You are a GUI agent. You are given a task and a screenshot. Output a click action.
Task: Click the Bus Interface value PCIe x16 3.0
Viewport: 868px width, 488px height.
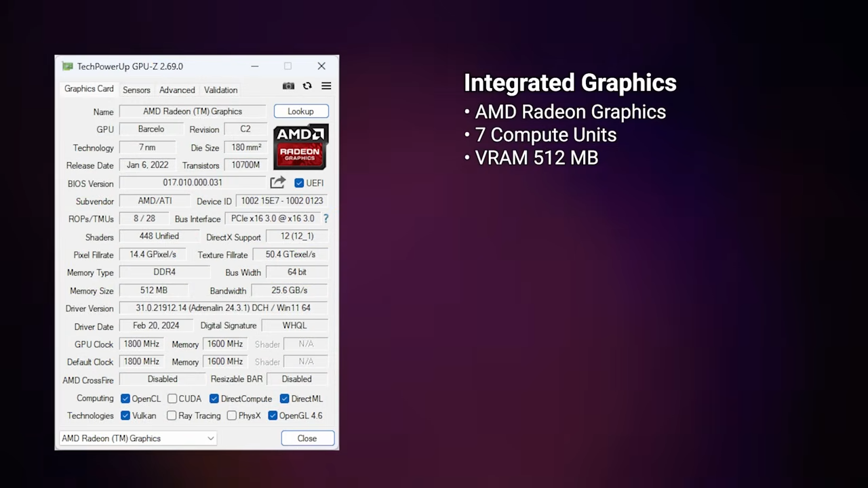point(273,218)
